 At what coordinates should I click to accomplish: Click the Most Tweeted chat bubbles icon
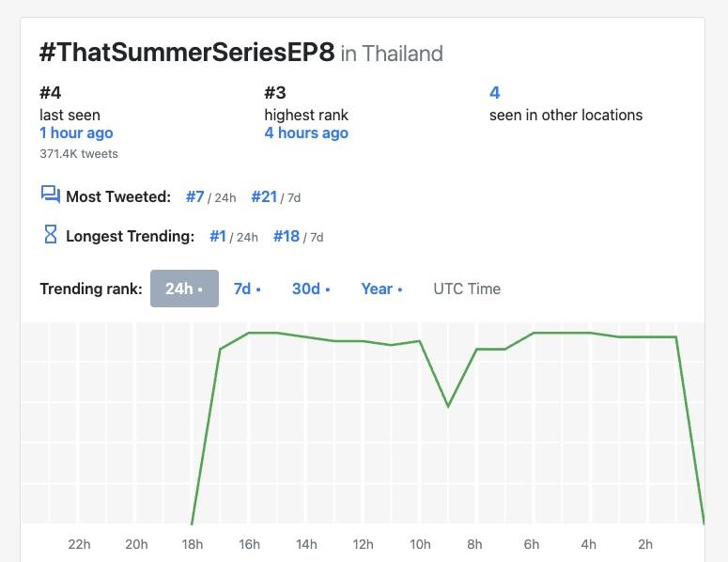(50, 195)
